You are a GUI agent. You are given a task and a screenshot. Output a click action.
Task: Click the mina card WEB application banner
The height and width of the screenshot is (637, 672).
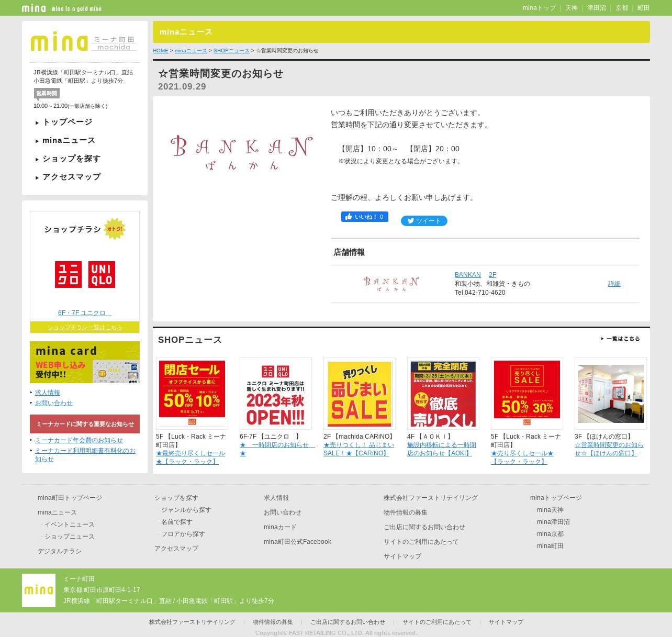point(85,362)
